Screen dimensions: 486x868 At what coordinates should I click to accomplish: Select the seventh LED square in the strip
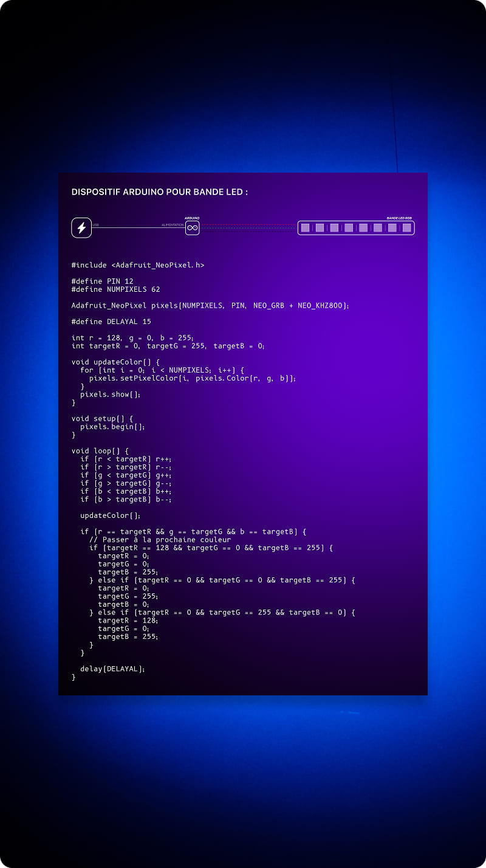pyautogui.click(x=392, y=228)
